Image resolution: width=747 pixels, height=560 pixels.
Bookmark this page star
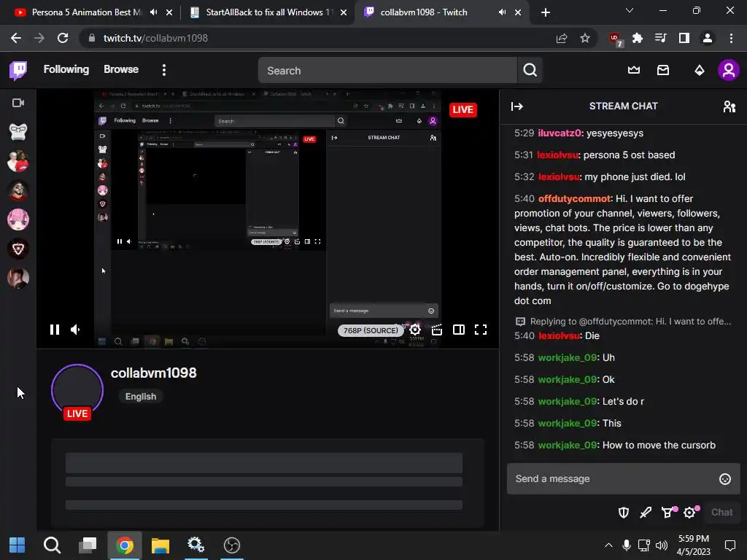(x=585, y=38)
